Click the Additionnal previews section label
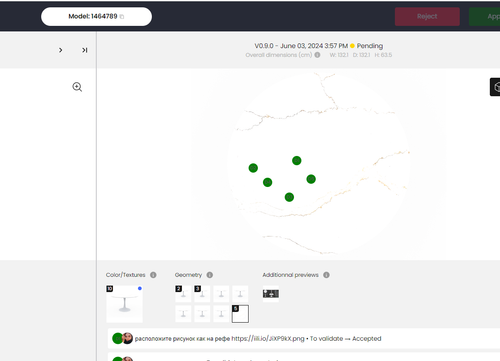Viewport: 500px width, 361px height. coord(290,275)
